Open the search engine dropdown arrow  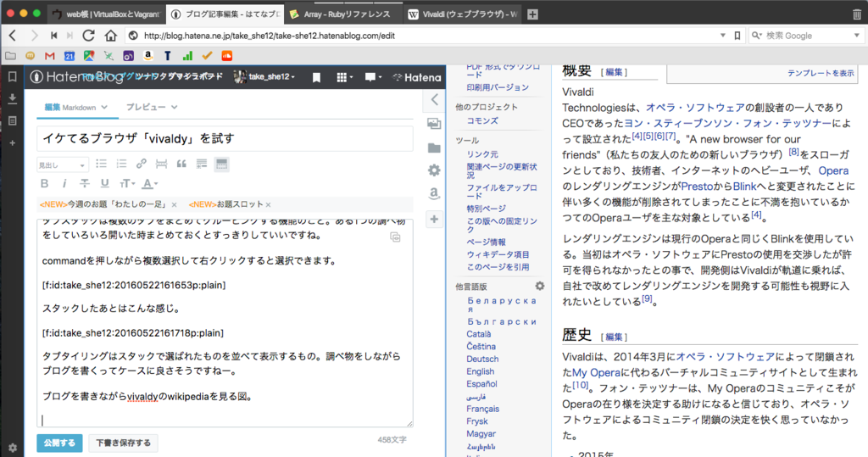click(857, 36)
